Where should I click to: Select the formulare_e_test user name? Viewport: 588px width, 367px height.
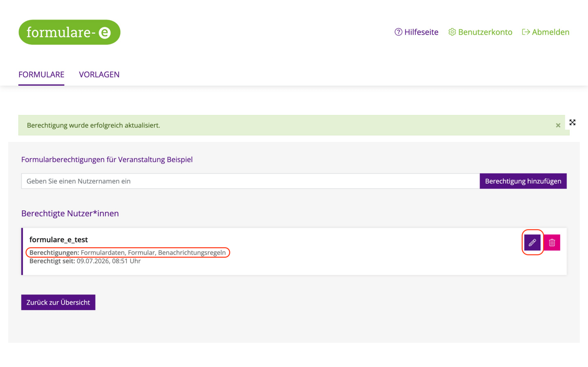59,240
